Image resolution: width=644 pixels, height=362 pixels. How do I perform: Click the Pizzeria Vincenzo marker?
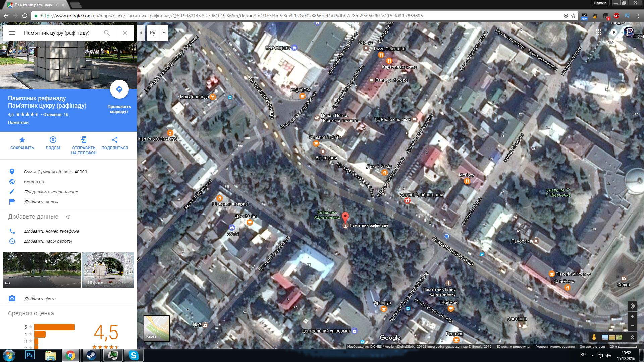[x=552, y=274]
